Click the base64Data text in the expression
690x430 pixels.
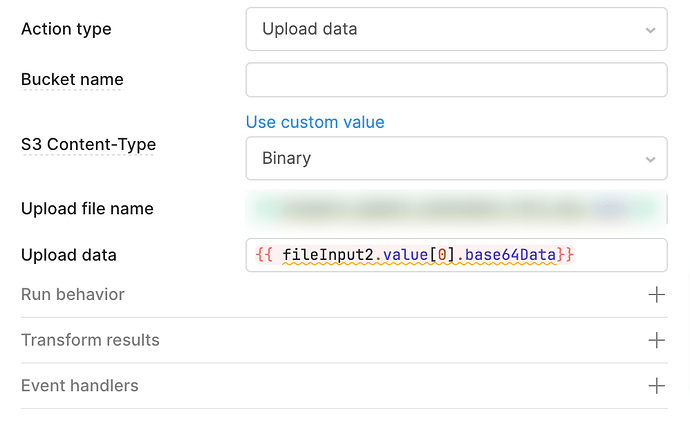click(510, 255)
